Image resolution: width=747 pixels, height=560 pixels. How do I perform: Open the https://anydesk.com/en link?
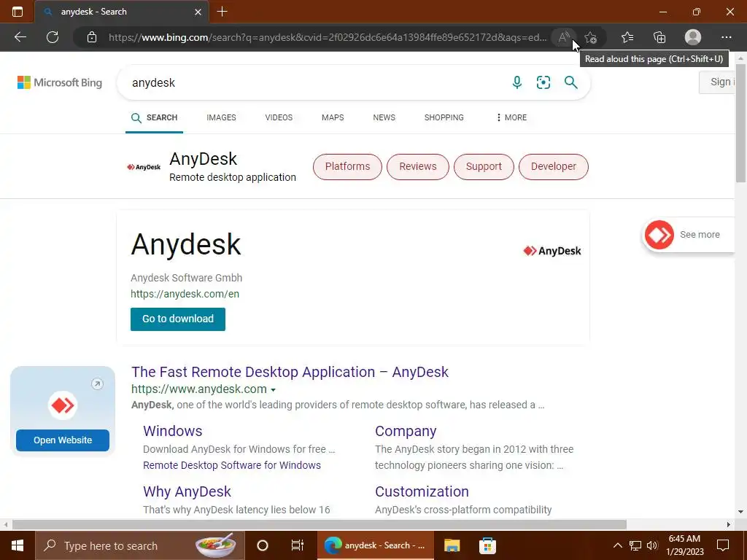pyautogui.click(x=185, y=294)
